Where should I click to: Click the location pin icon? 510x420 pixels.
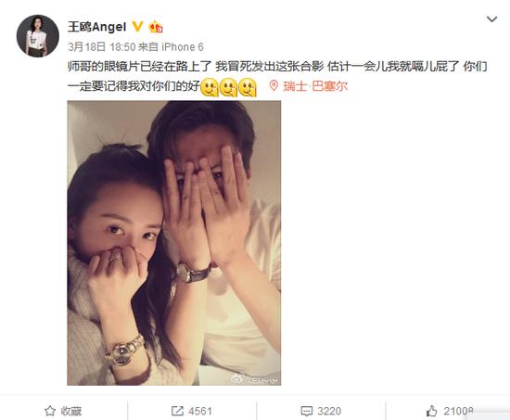coord(274,86)
